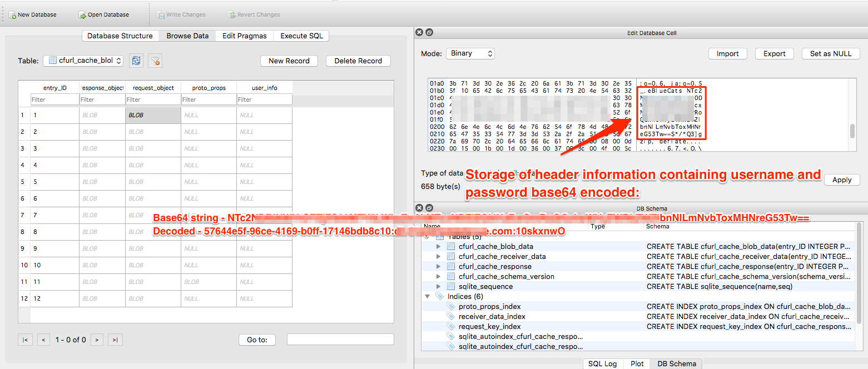Open the Mode Binary dropdown
Viewport: 868px width, 369px height.
tap(470, 53)
